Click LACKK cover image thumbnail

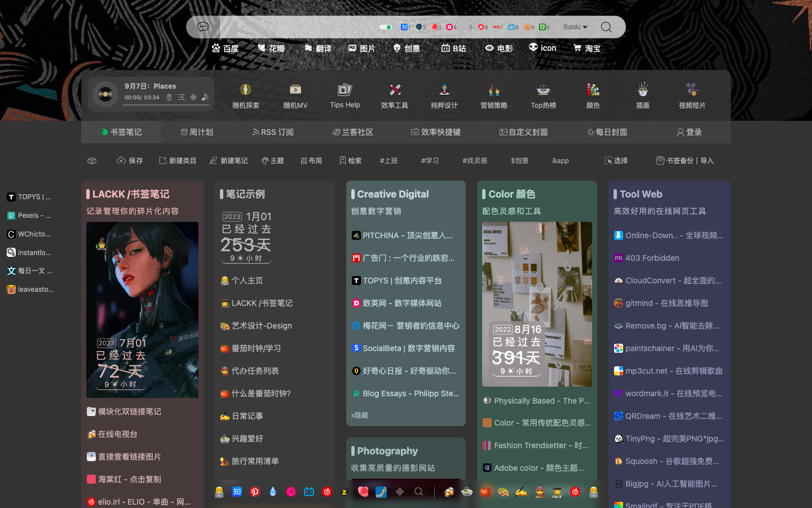[x=142, y=310]
